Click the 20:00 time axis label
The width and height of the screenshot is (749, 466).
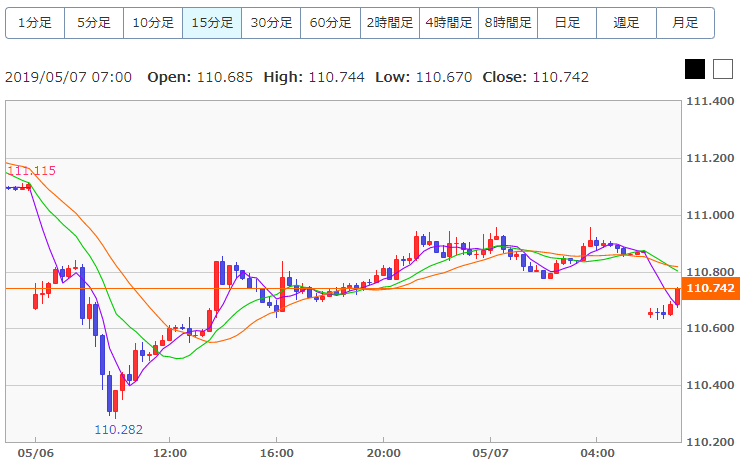coord(383,453)
